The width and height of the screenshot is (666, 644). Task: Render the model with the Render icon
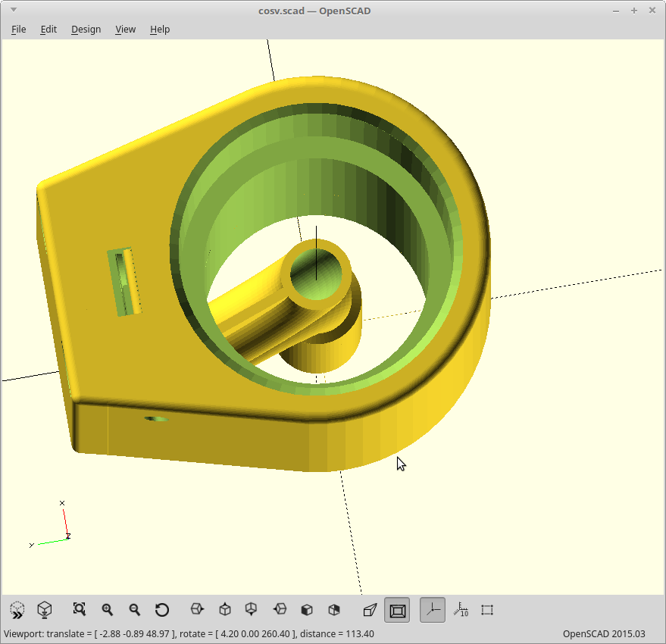pos(45,609)
